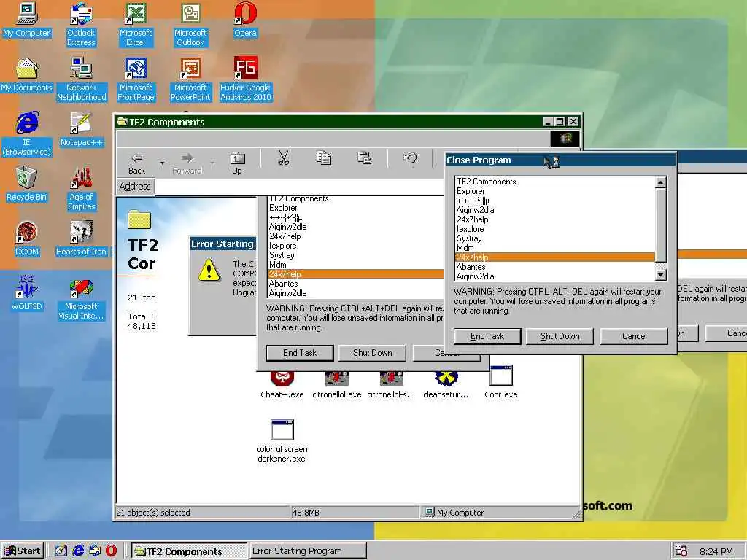The image size is (747, 560).
Task: Launch the Opera browser desktop shortcut
Action: (245, 20)
